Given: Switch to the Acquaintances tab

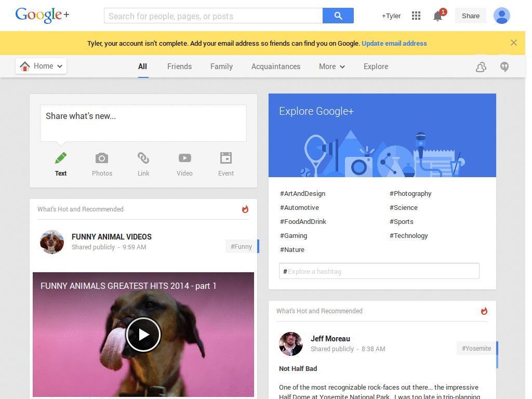Looking at the screenshot, I should point(276,66).
